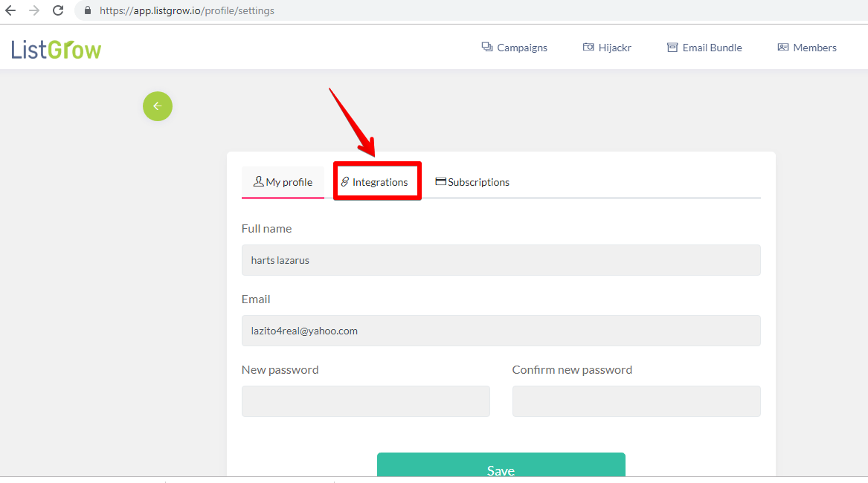The image size is (868, 483).
Task: Click the green round back button
Action: point(158,106)
